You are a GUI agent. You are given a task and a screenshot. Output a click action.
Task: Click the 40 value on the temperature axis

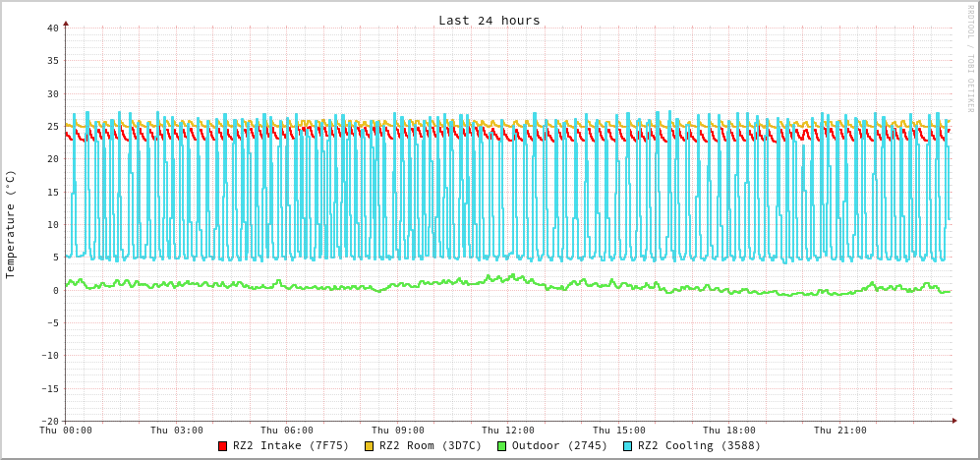[x=52, y=28]
